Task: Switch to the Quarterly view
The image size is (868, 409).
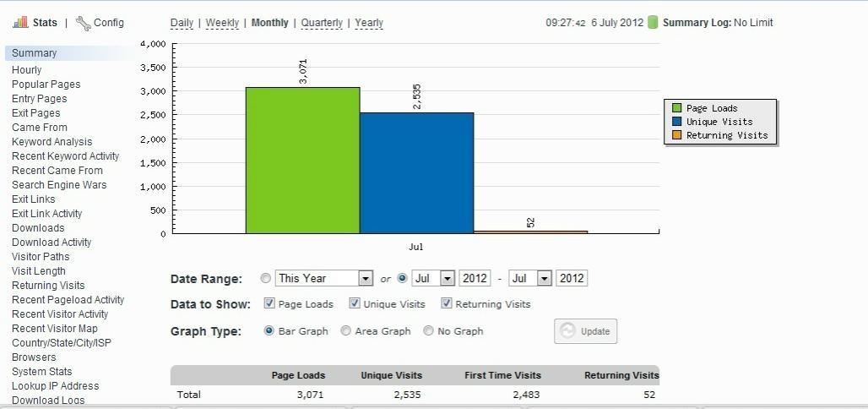Action: click(322, 23)
